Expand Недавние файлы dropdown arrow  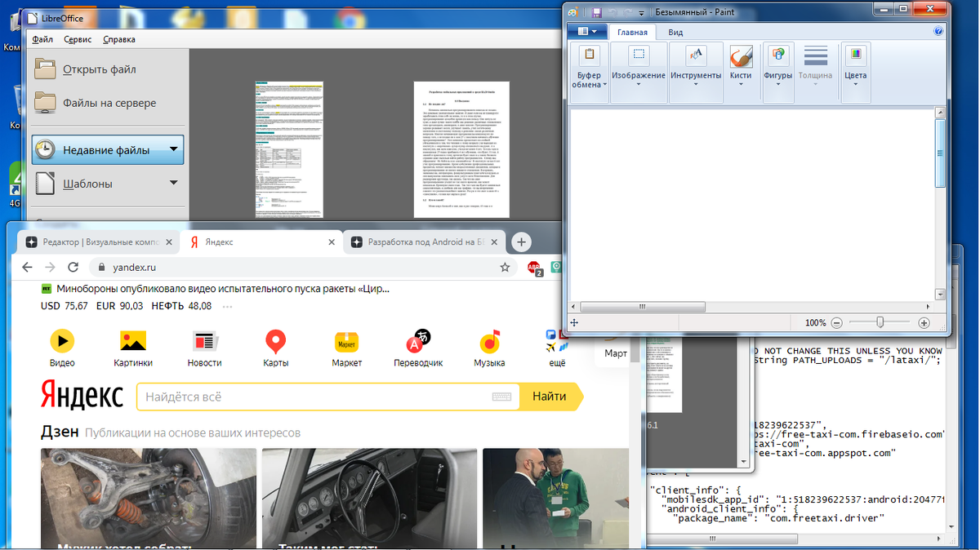pyautogui.click(x=173, y=149)
